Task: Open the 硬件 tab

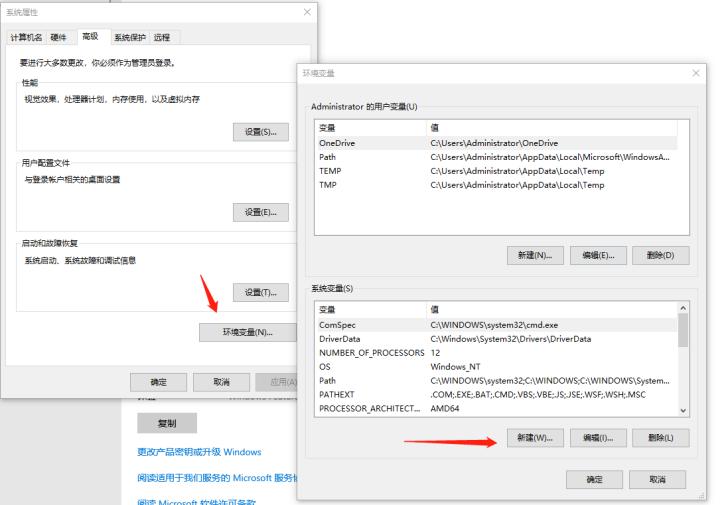Action: coord(58,37)
